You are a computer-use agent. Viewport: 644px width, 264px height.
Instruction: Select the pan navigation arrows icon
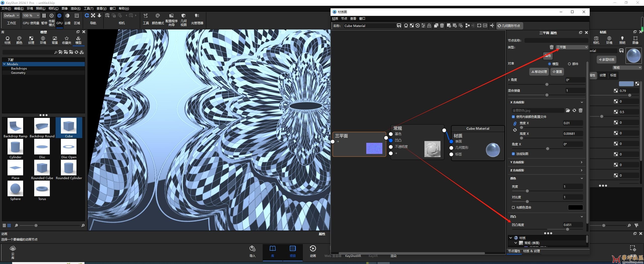pyautogui.click(x=93, y=16)
